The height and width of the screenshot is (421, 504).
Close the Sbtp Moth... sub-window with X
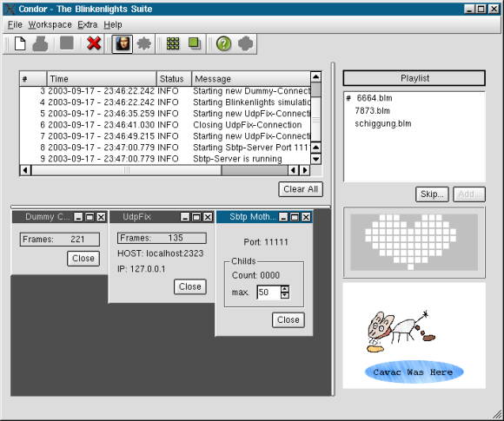[306, 217]
